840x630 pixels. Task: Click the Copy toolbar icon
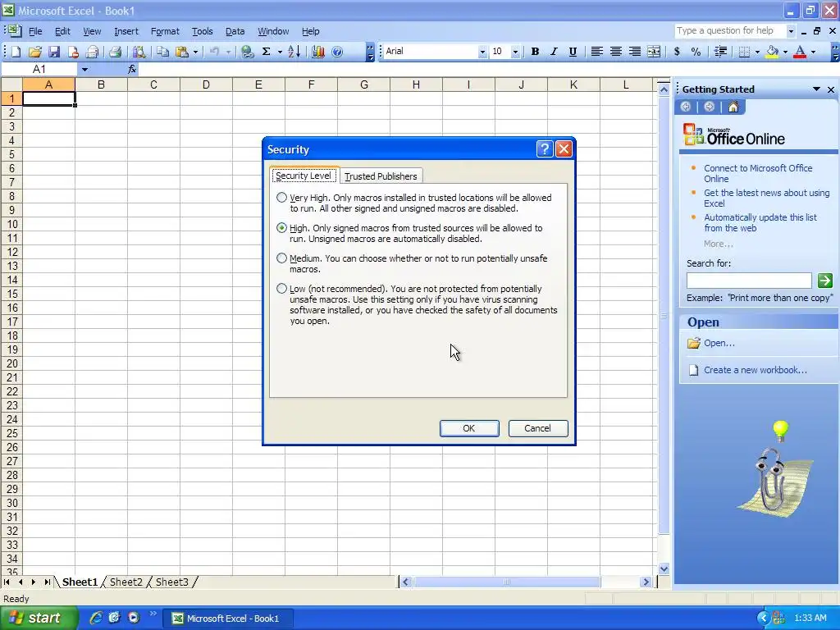pos(162,52)
